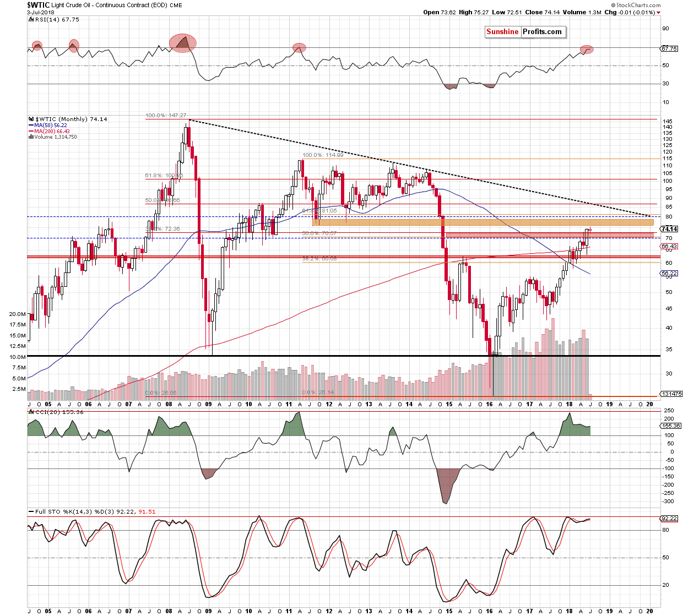Click the 90 label on the RSI axis
The image size is (683, 616).
(x=665, y=29)
